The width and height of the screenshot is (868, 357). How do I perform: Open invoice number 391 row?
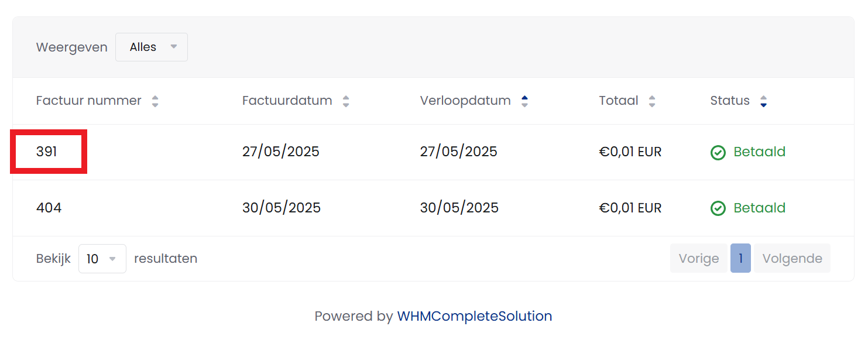click(47, 152)
